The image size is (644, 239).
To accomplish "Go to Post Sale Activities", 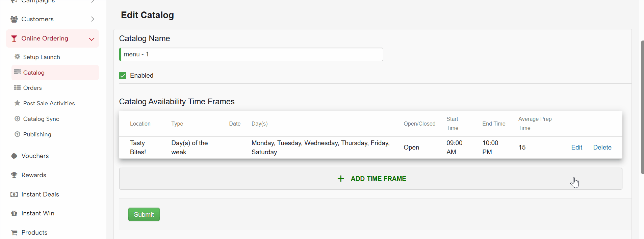I will point(49,103).
